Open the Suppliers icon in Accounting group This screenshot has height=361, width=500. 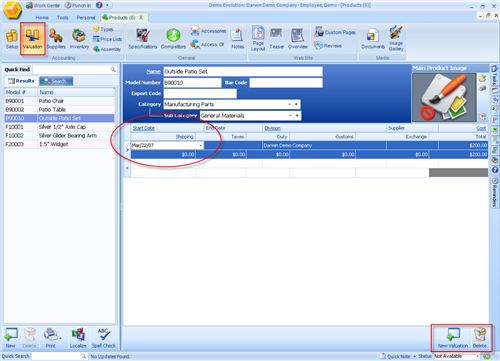tap(56, 39)
